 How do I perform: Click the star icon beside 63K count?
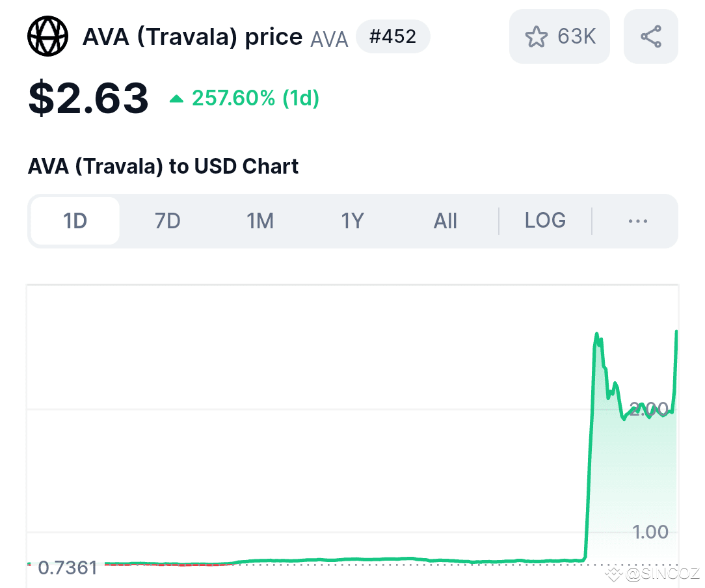[537, 36]
